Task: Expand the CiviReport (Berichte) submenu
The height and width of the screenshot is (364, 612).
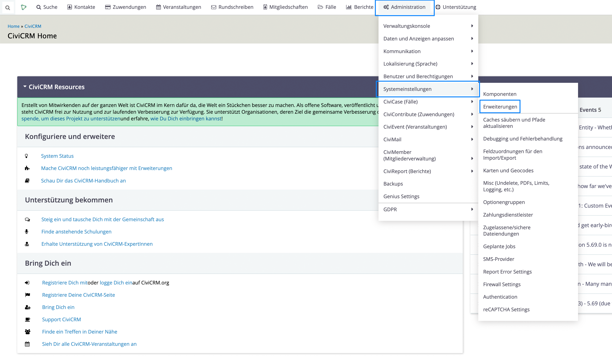Action: coord(428,171)
